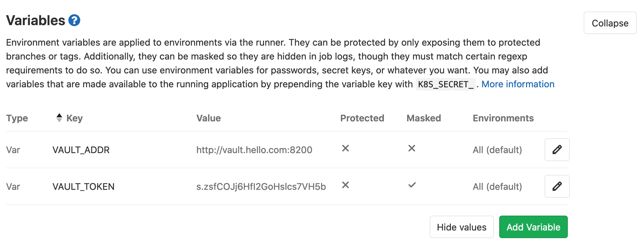Select the VAULT_TOKEN value text
The height and width of the screenshot is (250, 644).
tap(260, 186)
